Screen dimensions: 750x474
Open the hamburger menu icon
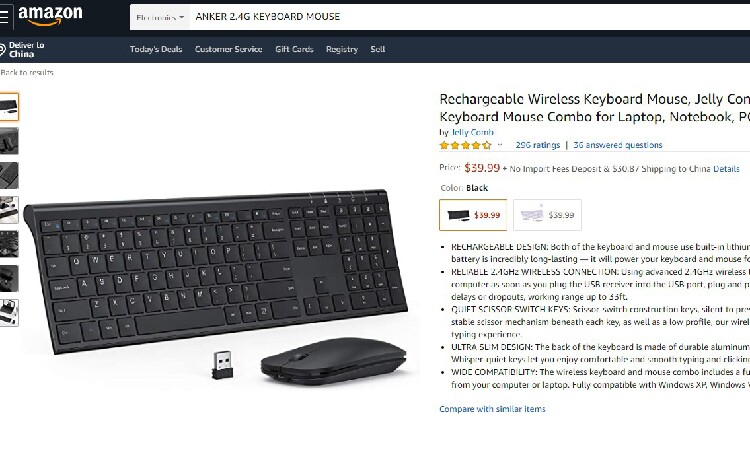coord(4,16)
